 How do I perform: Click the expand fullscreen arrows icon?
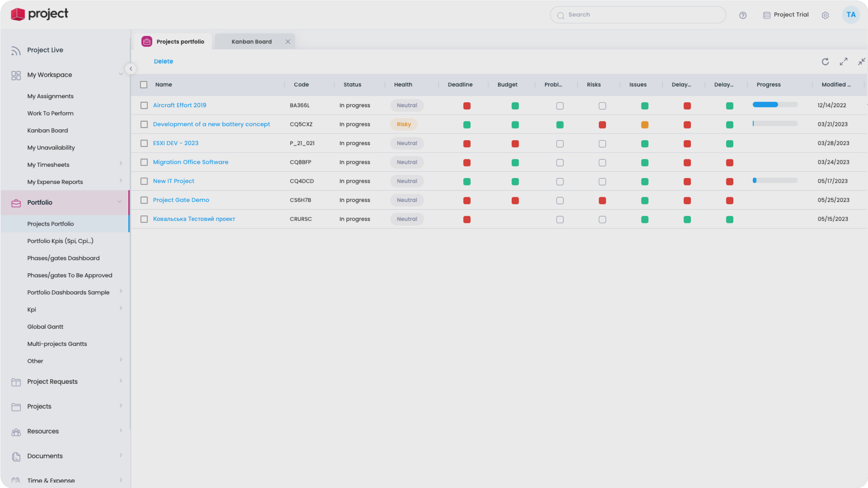click(x=843, y=61)
